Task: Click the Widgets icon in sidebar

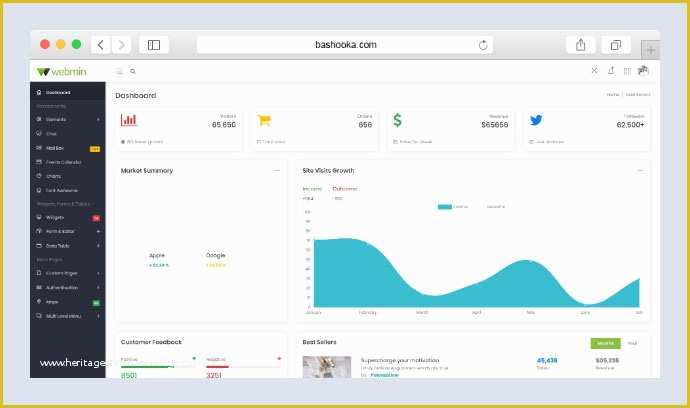Action: [x=39, y=217]
